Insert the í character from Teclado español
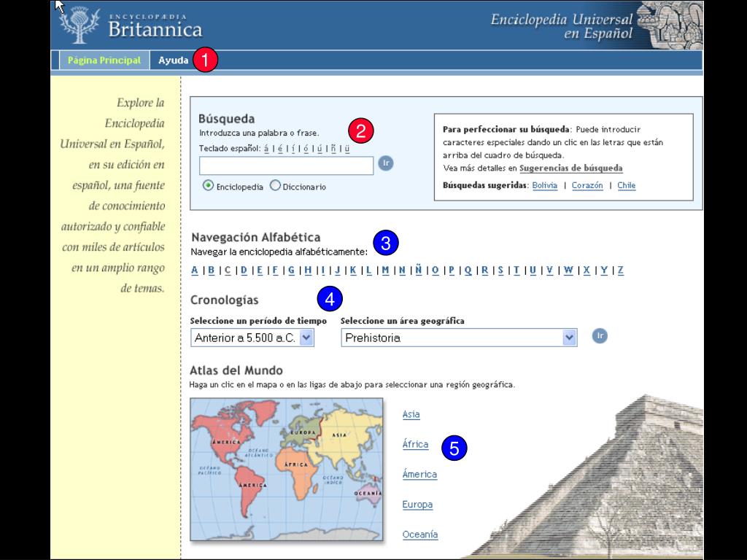Screen dimensions: 747x560 tap(293, 149)
